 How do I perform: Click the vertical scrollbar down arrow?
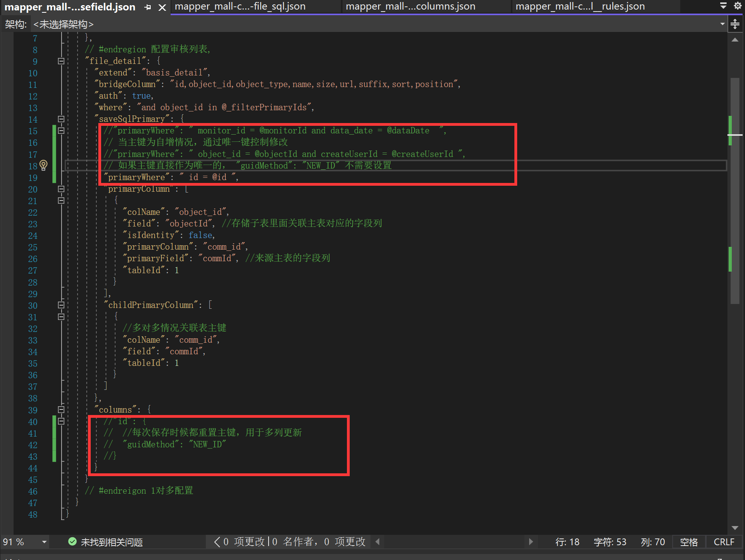[735, 528]
